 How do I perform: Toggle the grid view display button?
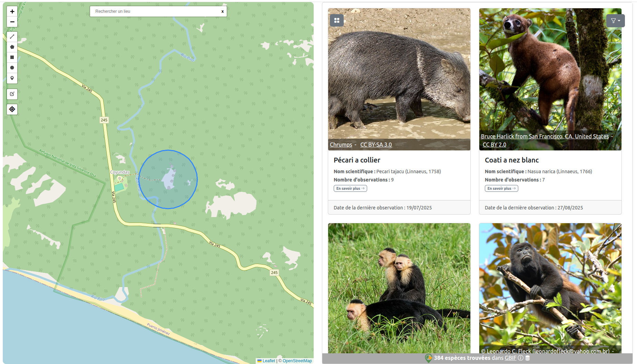tap(337, 20)
